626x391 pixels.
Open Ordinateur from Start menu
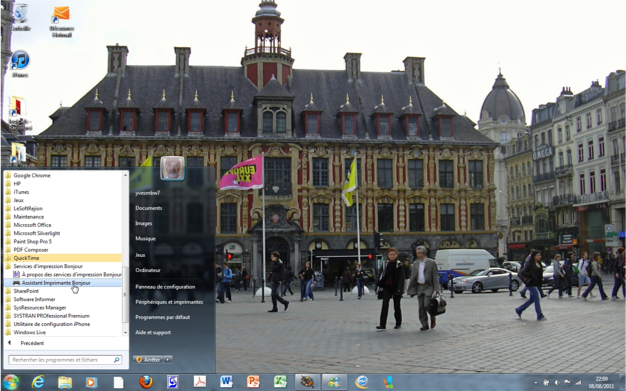point(148,270)
